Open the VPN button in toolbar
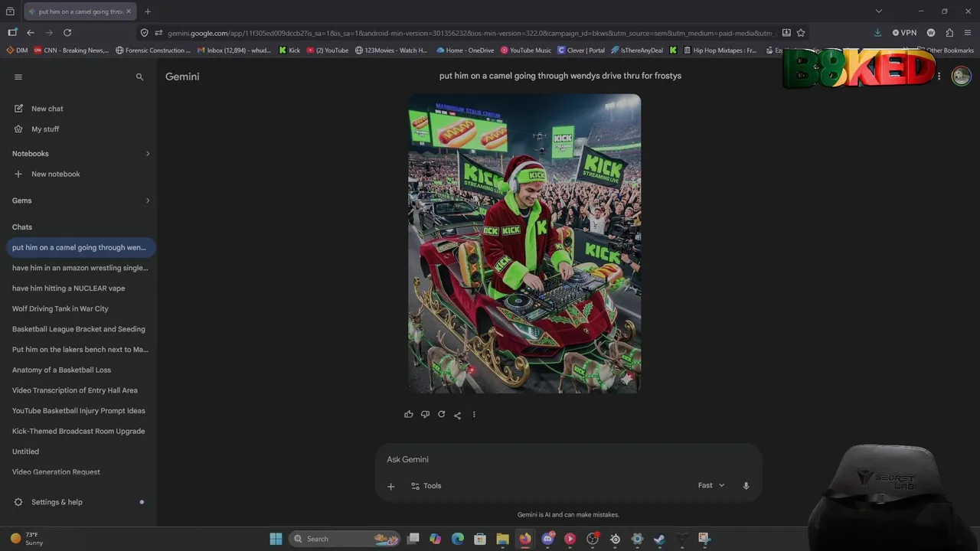The height and width of the screenshot is (551, 980). click(x=904, y=33)
